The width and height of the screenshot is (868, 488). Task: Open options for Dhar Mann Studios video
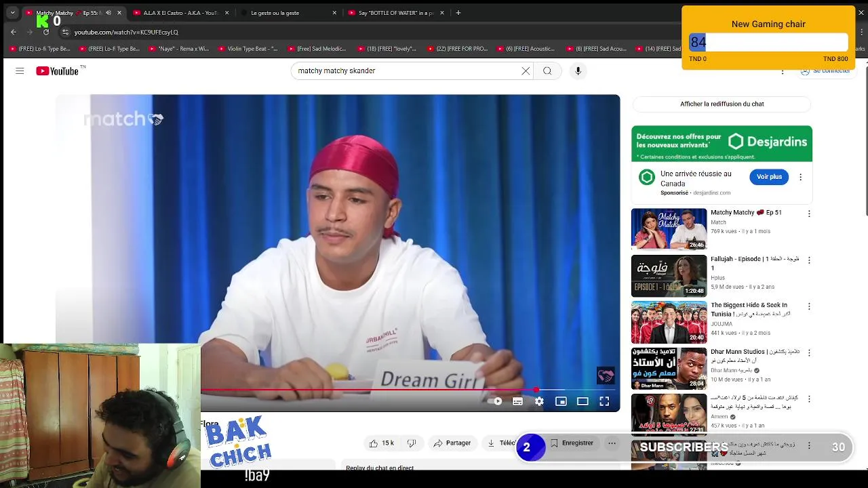click(808, 352)
